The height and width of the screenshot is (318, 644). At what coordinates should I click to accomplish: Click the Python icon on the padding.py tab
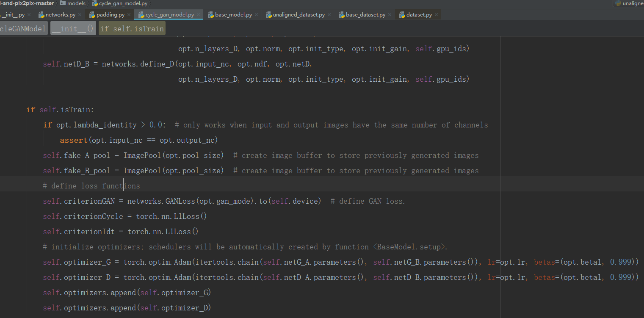click(92, 14)
